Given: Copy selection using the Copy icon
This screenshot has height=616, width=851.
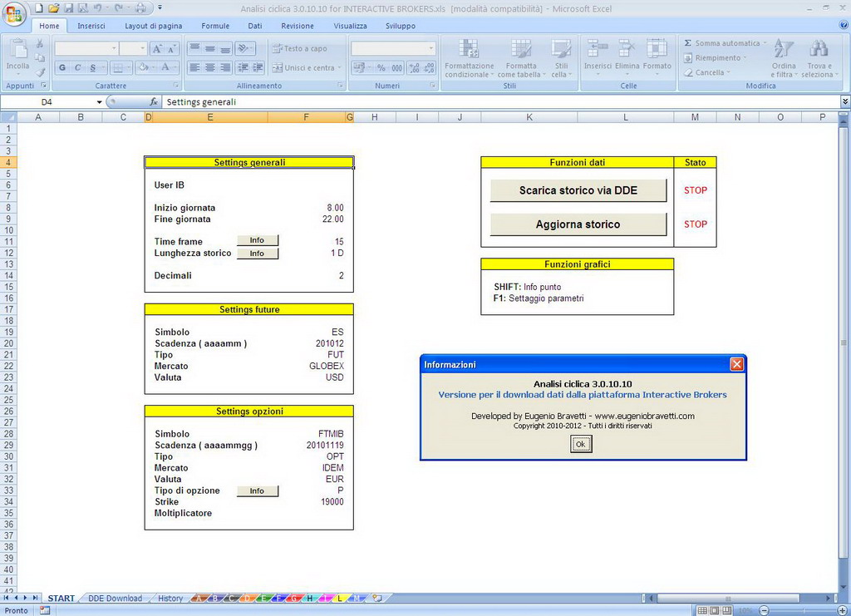Looking at the screenshot, I should [40, 57].
